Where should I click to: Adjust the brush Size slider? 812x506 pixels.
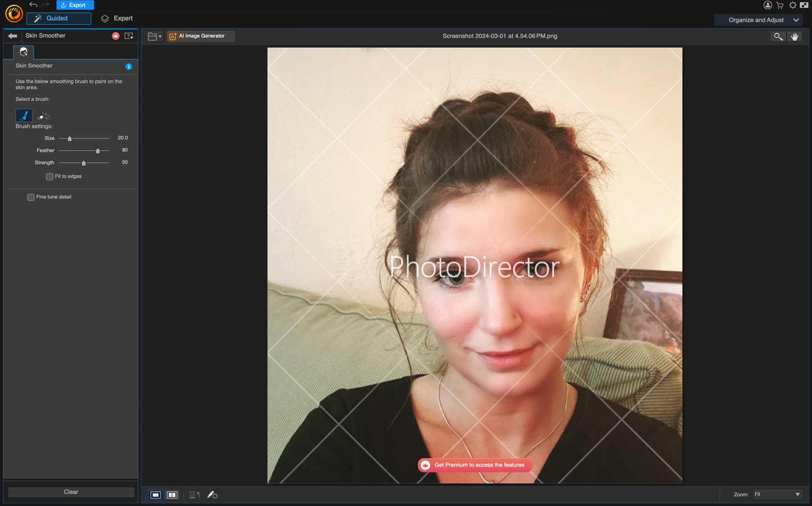70,138
